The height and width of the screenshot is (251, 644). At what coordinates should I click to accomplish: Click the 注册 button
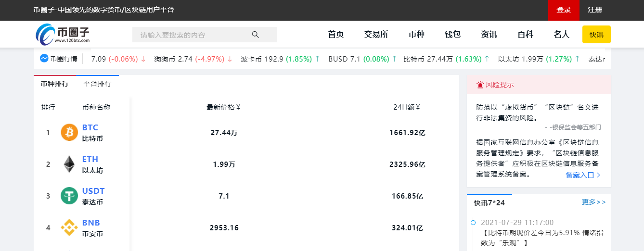coord(594,10)
